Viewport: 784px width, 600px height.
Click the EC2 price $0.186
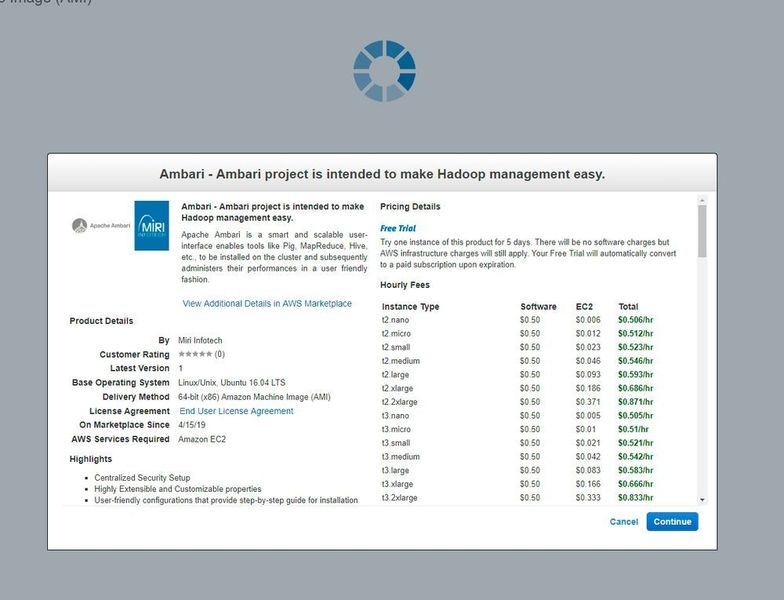click(x=588, y=388)
